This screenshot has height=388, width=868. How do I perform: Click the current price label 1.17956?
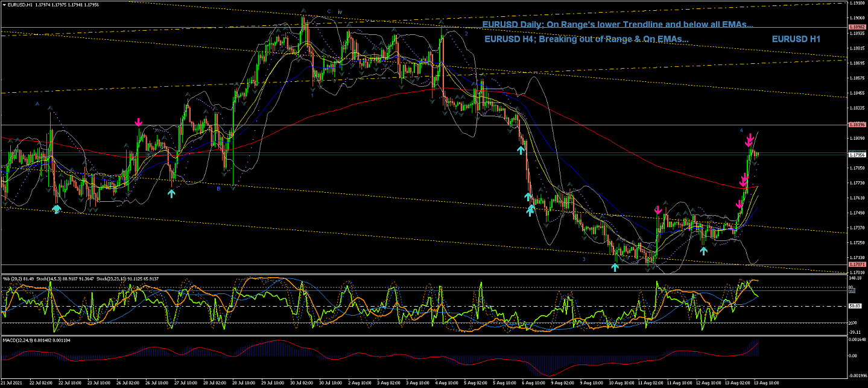point(857,155)
